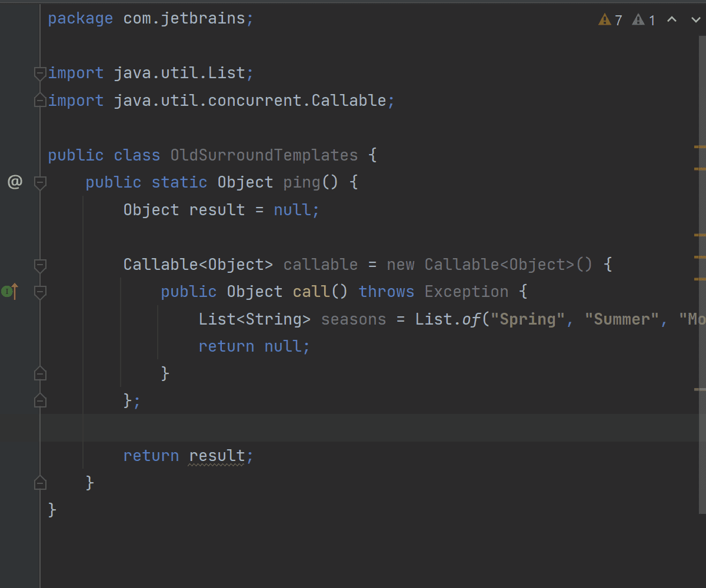Place caret in the highlighted empty line
The image size is (706, 588).
pos(373,427)
